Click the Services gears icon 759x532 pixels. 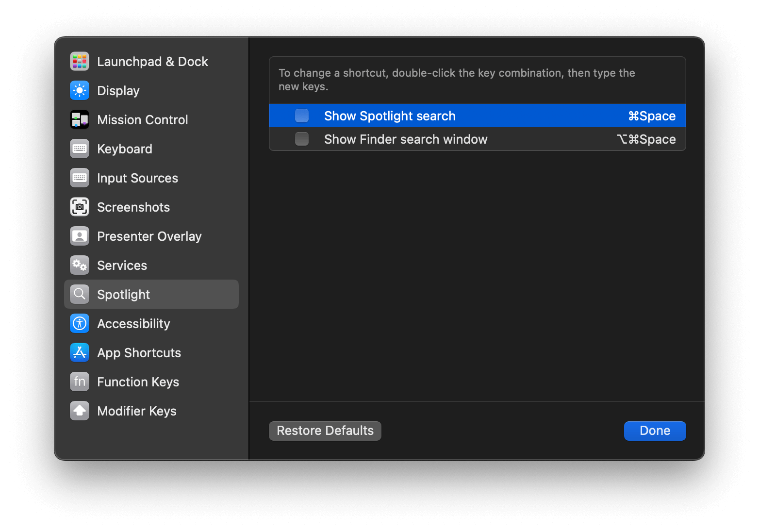[80, 265]
